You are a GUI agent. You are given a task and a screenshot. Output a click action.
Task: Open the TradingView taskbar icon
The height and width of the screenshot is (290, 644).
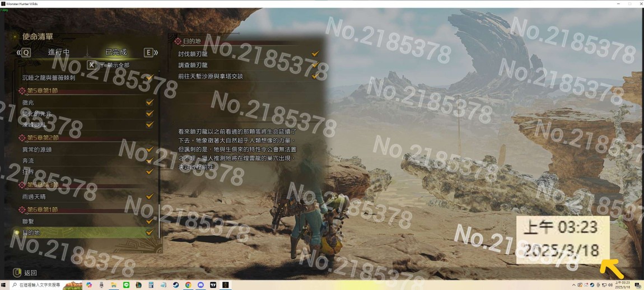point(213,284)
